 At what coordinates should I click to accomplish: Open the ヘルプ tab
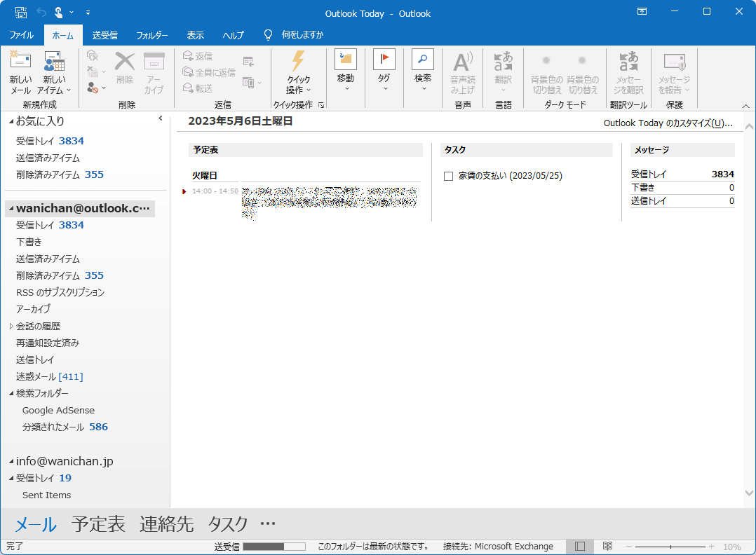[233, 35]
